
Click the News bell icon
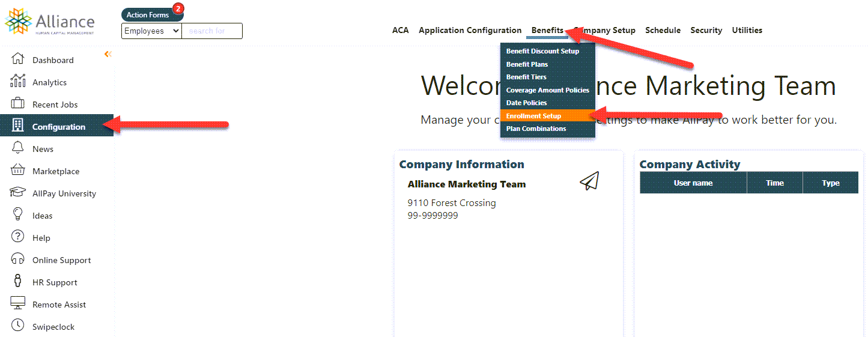[x=18, y=148]
